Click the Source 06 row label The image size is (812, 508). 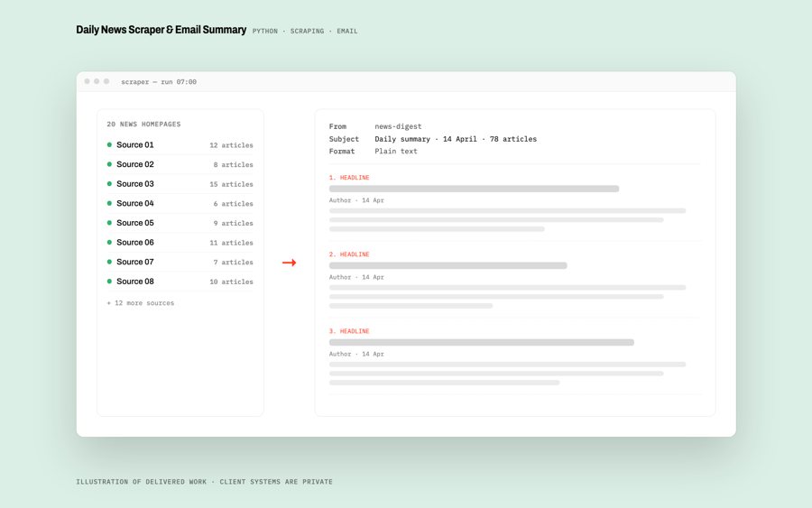point(135,243)
